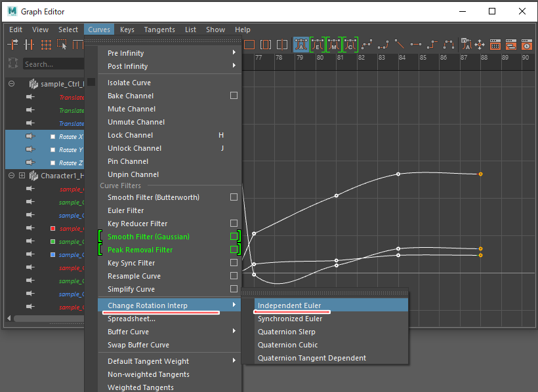This screenshot has width=538, height=392.
Task: Click the Insert keys tool icon
Action: [x=30, y=45]
